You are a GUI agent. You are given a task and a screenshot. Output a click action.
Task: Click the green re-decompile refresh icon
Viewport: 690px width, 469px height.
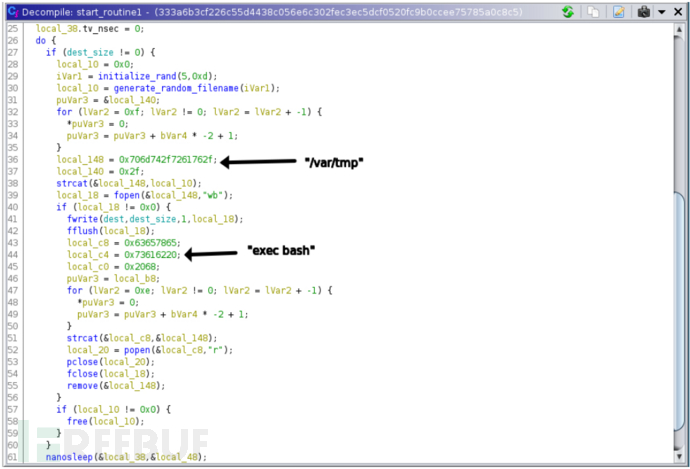click(568, 12)
